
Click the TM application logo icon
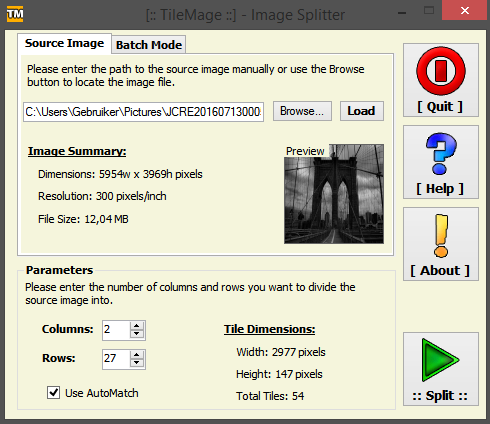tap(15, 14)
